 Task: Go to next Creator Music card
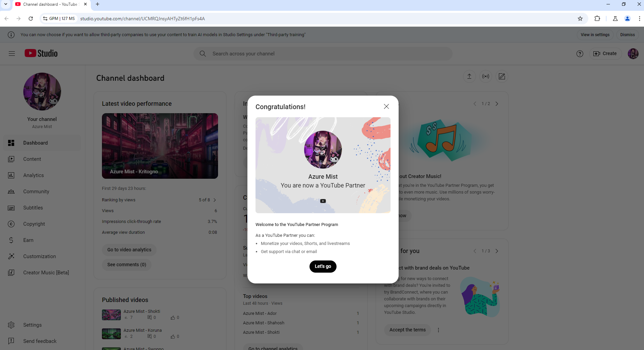click(x=497, y=104)
